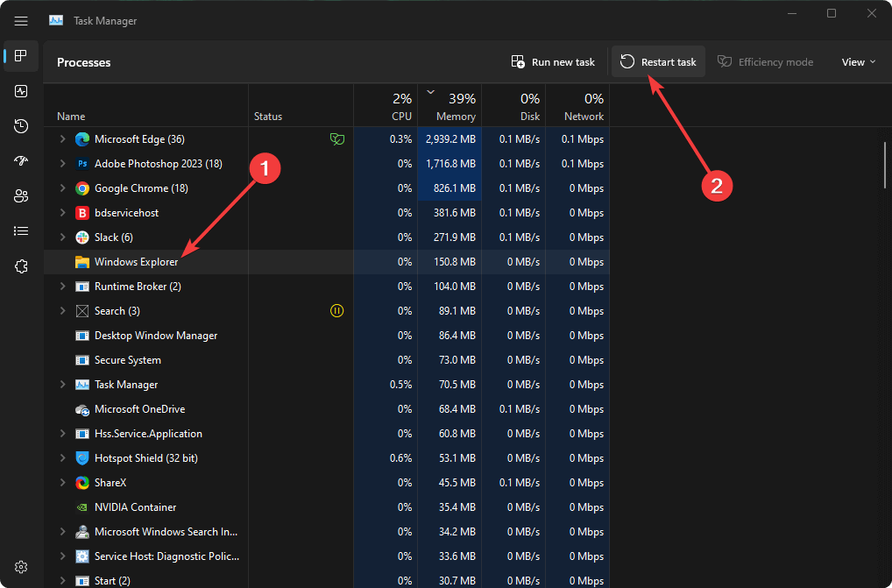Click the Hss.Service.Application process icon
This screenshot has width=892, height=588.
click(82, 434)
